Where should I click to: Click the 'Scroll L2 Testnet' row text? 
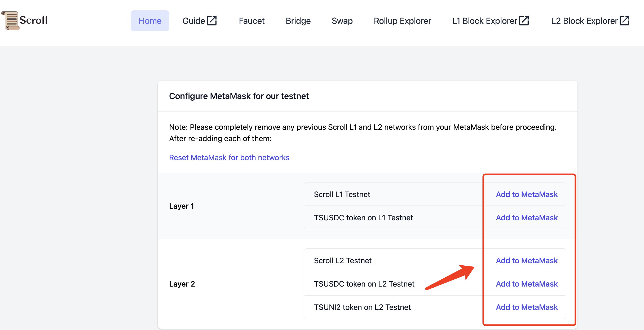tap(343, 261)
